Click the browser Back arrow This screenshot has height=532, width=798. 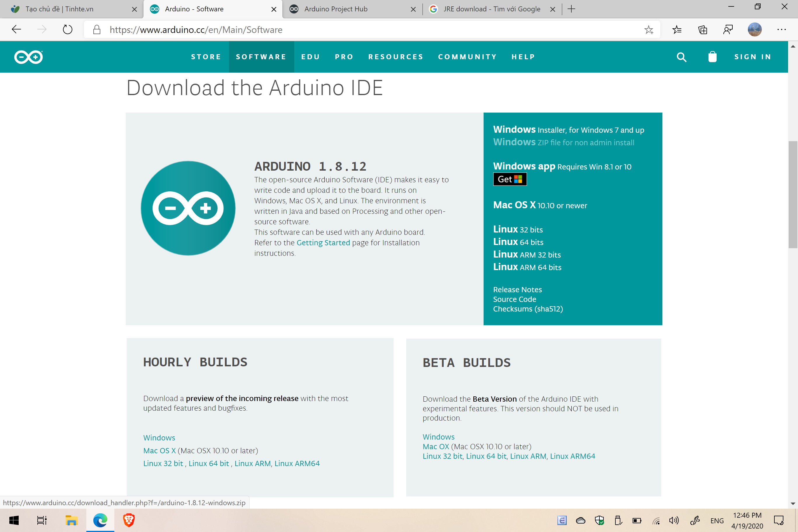(x=16, y=29)
